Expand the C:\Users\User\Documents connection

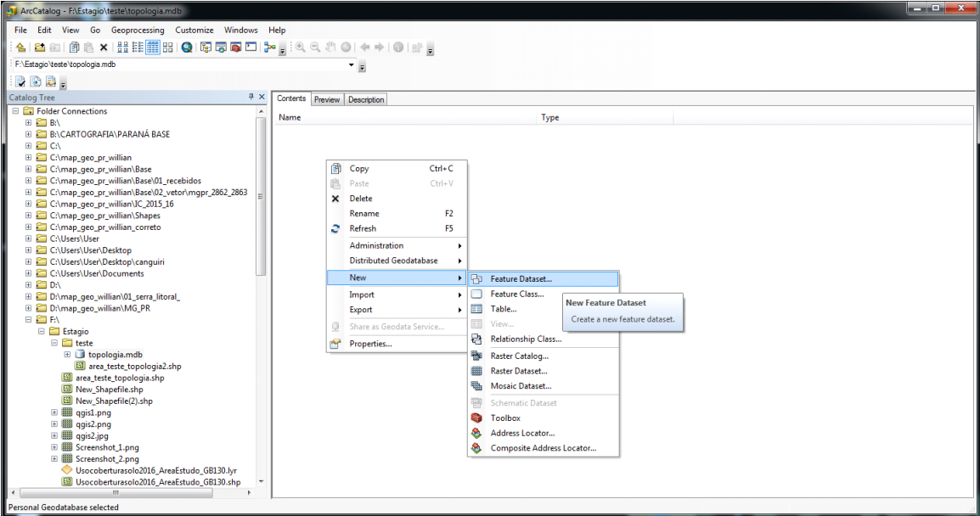coord(28,273)
